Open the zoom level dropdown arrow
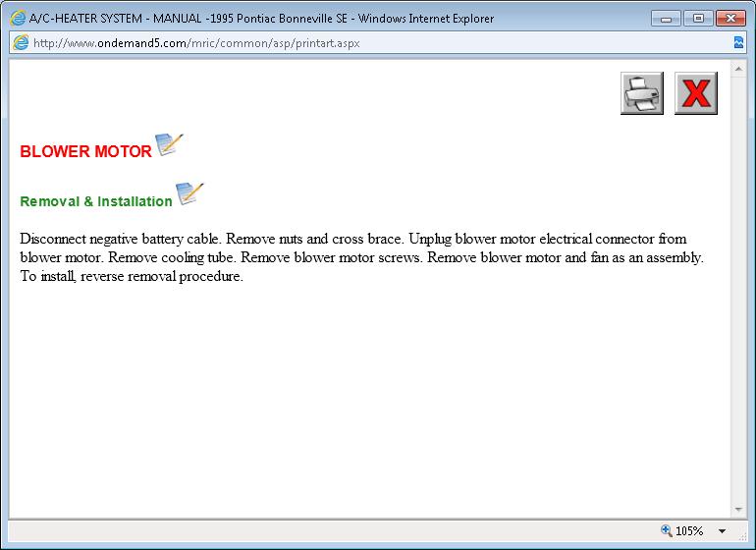This screenshot has height=550, width=756. click(722, 531)
